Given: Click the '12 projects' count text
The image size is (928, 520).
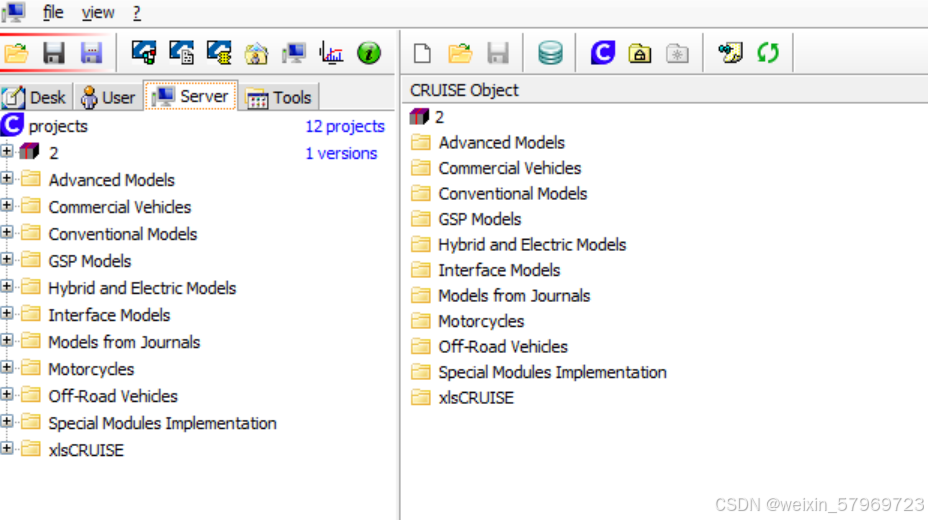Looking at the screenshot, I should click(345, 126).
